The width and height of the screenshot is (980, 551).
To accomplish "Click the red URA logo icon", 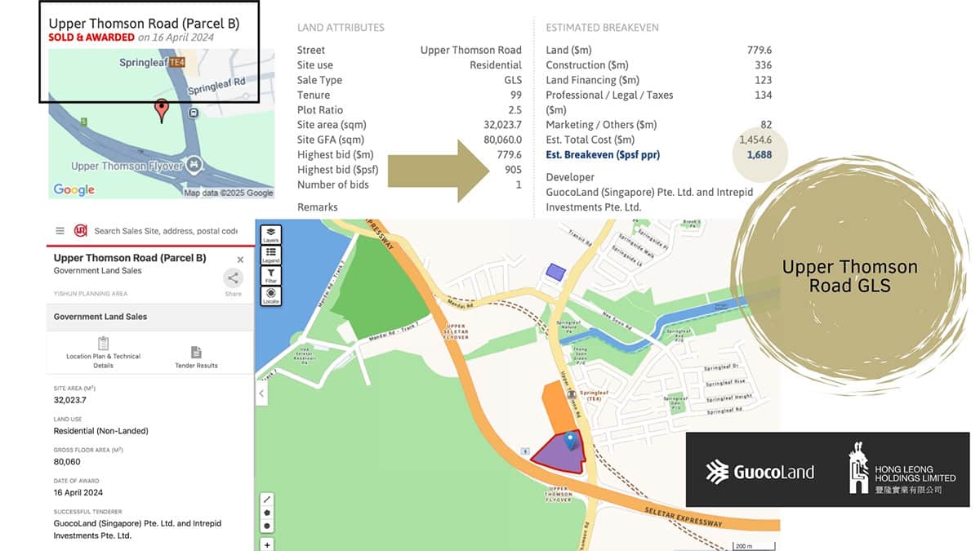I will pos(81,231).
